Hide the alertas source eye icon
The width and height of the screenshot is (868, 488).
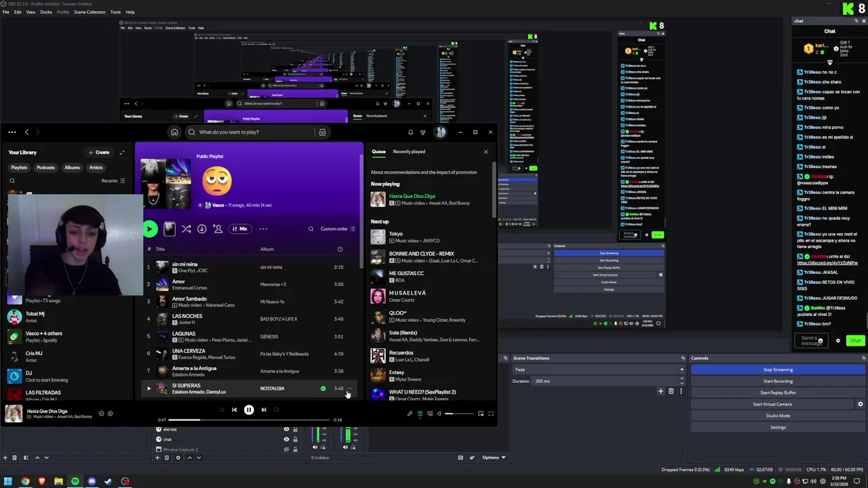(286, 429)
